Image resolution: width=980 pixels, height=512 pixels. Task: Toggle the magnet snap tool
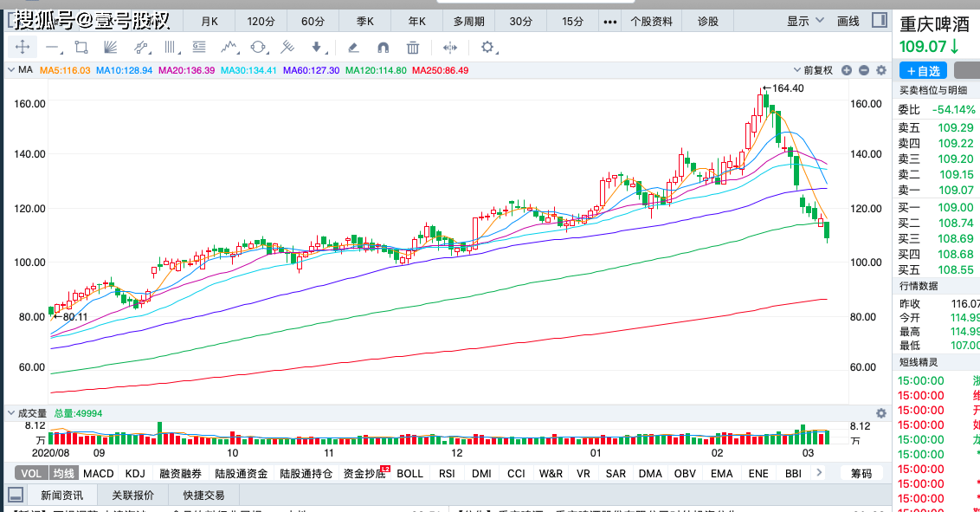tap(384, 48)
